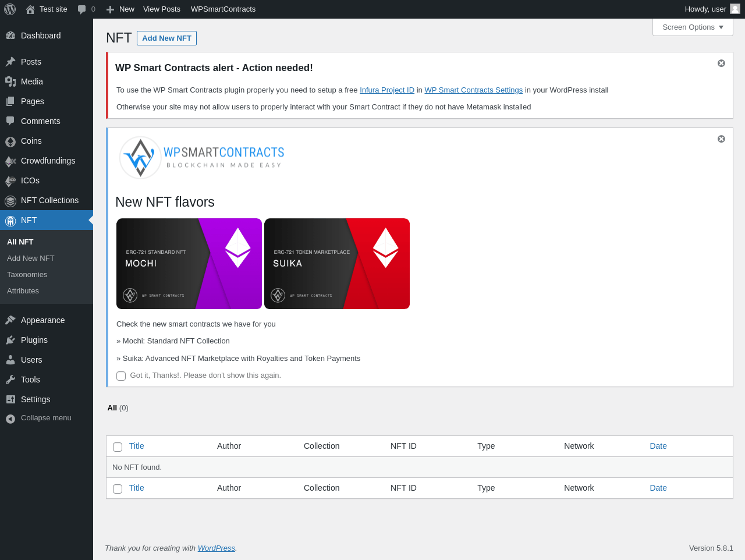Click the 'No NFT found.' table row
745x560 pixels.
[419, 467]
